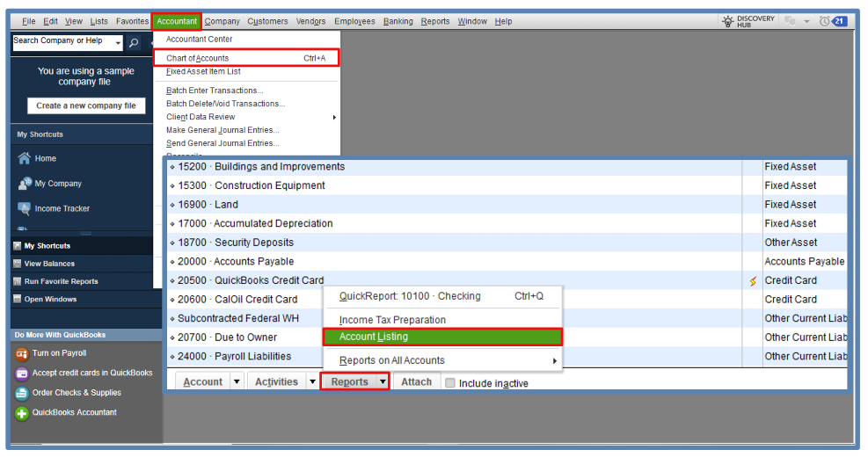Expand Reports on All Accounts submenu
The image size is (868, 457).
coord(554,360)
